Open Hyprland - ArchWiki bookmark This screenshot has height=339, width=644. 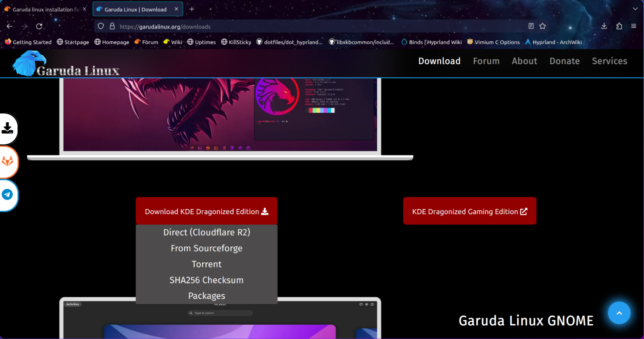click(x=553, y=42)
